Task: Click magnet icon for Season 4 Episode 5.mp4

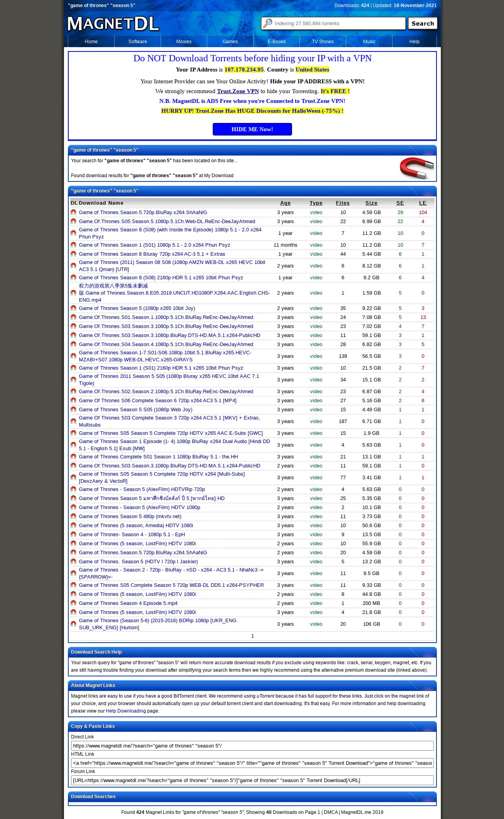Action: tap(73, 603)
